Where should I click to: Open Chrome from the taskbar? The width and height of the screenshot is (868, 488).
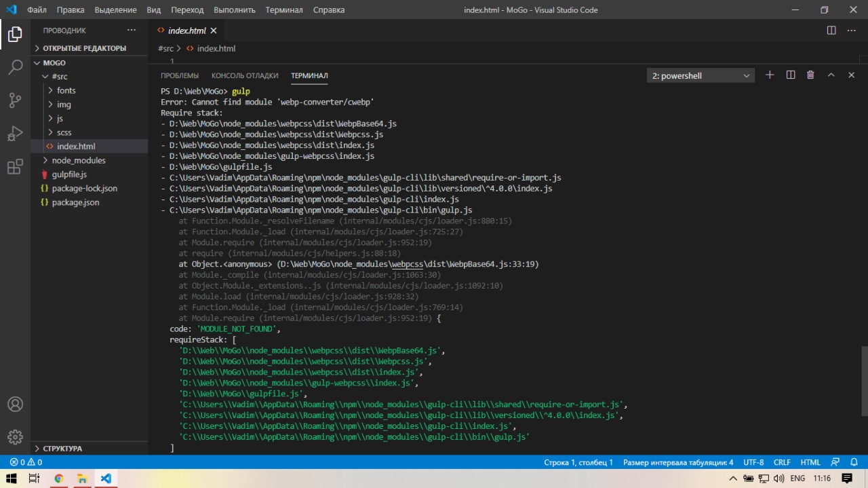click(x=58, y=478)
